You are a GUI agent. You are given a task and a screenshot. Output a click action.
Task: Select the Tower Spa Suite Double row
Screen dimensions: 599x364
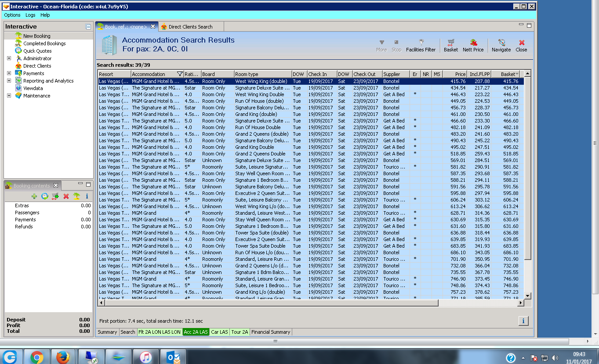click(311, 246)
